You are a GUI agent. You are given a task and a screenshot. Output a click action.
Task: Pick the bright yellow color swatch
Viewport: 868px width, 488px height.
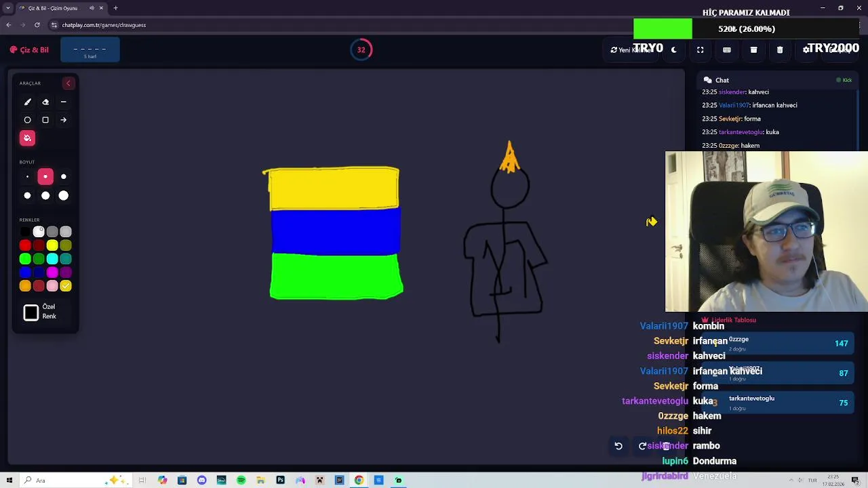tap(52, 245)
